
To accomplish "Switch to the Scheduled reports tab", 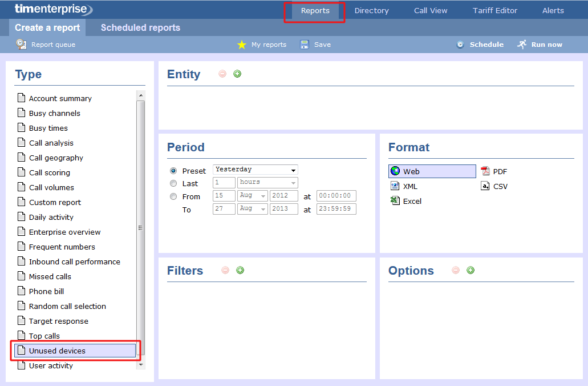I will (140, 27).
